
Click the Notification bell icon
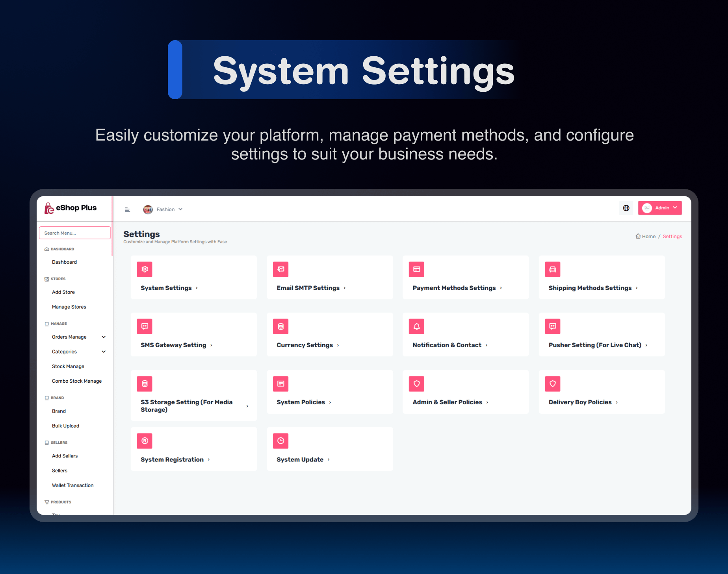tap(416, 326)
